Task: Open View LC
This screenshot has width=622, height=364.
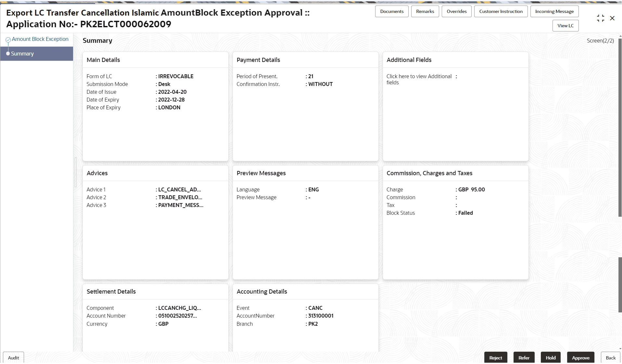Action: (x=565, y=25)
